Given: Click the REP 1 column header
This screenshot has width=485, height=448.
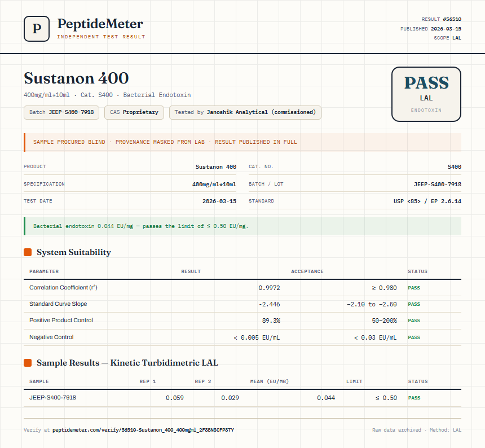Looking at the screenshot, I should click(x=148, y=381).
